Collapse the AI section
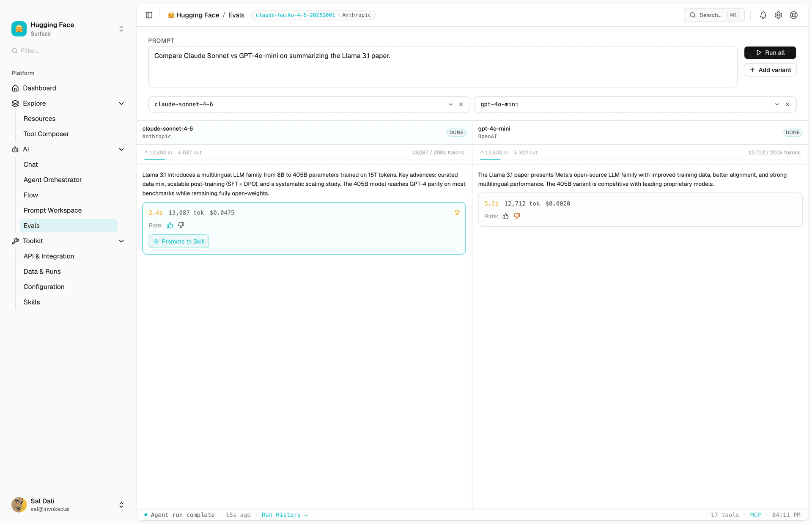The height and width of the screenshot is (524, 812). tap(121, 149)
